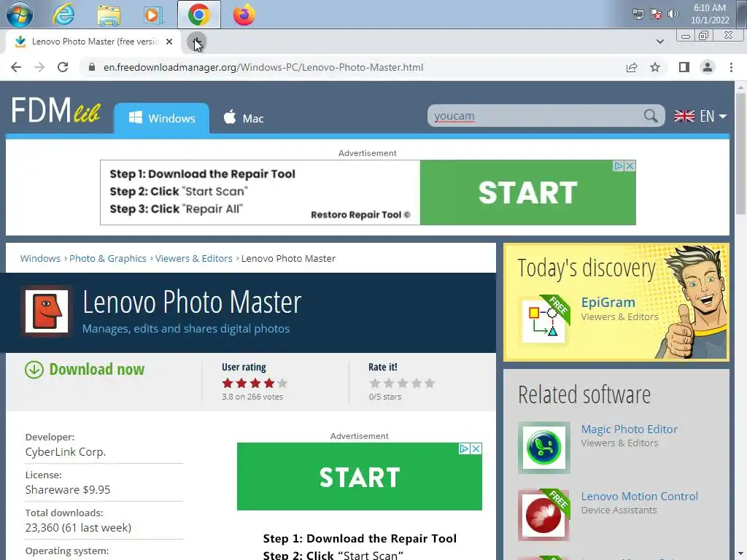
Task: Go to the Windows breadcrumb link
Action: 40,258
